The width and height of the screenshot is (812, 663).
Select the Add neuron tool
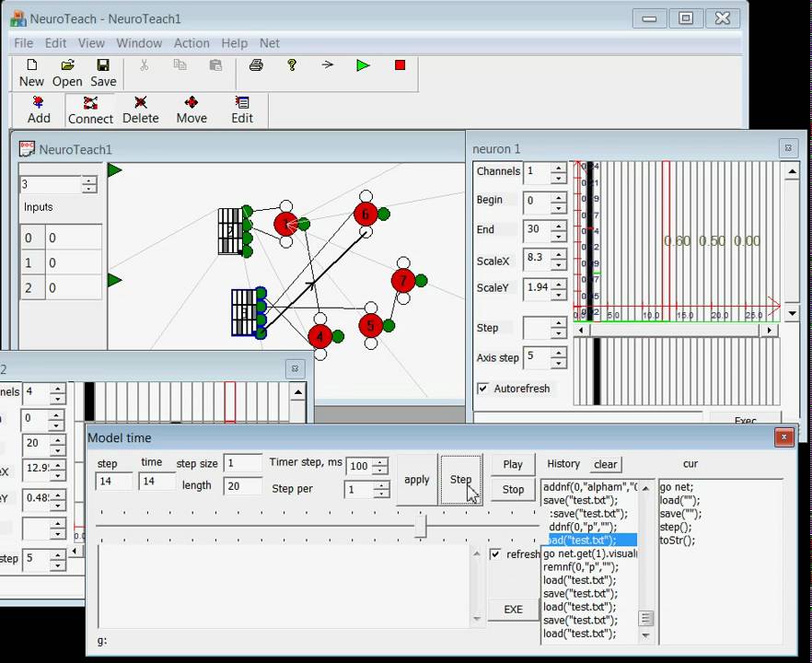pyautogui.click(x=39, y=110)
